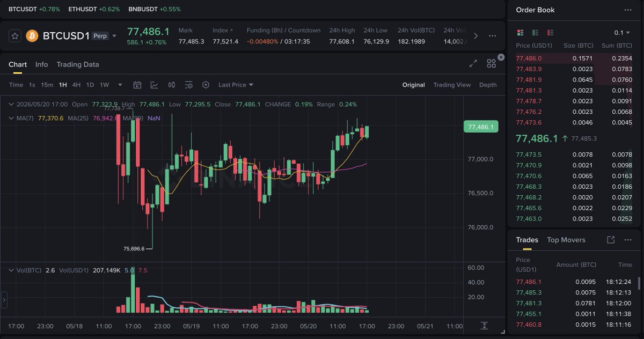The width and height of the screenshot is (644, 339).
Task: Click ask price 77,473.6 in order book
Action: [x=529, y=122]
